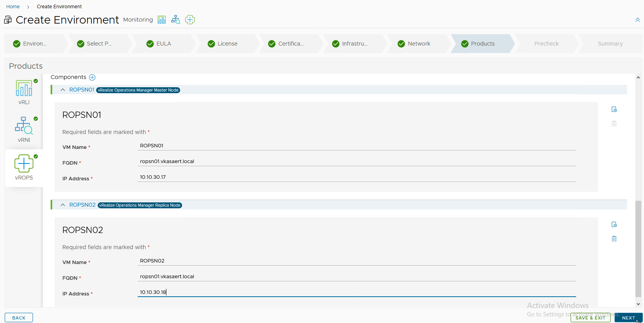Select the vRNI product in sidebar
The image size is (644, 323).
click(24, 129)
